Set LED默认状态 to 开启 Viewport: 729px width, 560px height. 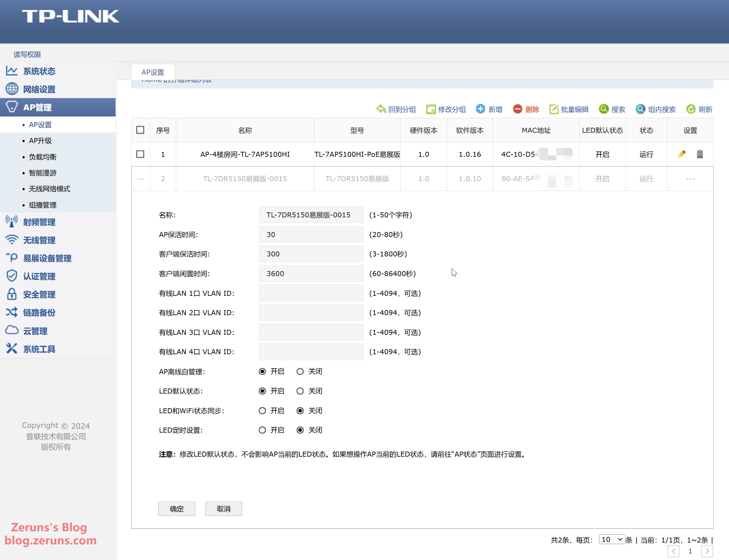pos(262,391)
